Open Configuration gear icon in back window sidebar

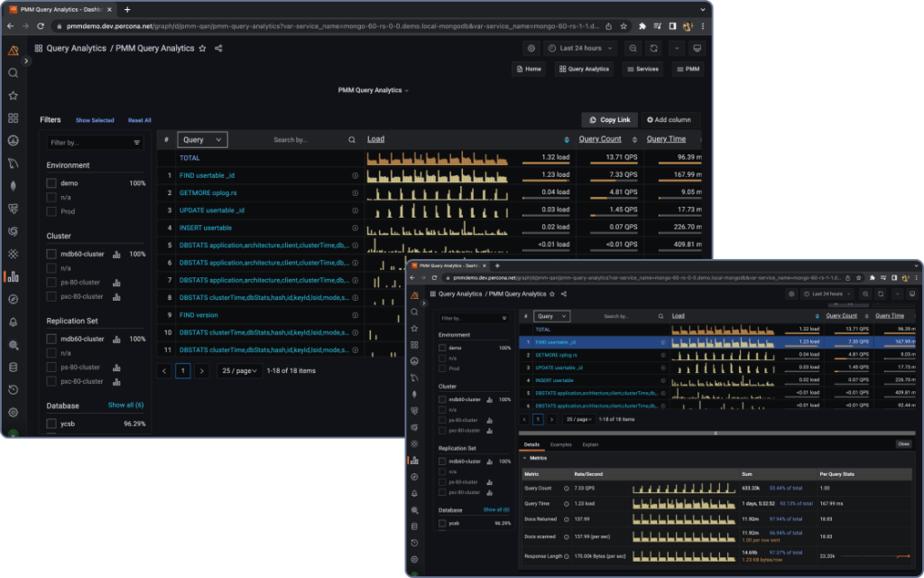pos(13,412)
